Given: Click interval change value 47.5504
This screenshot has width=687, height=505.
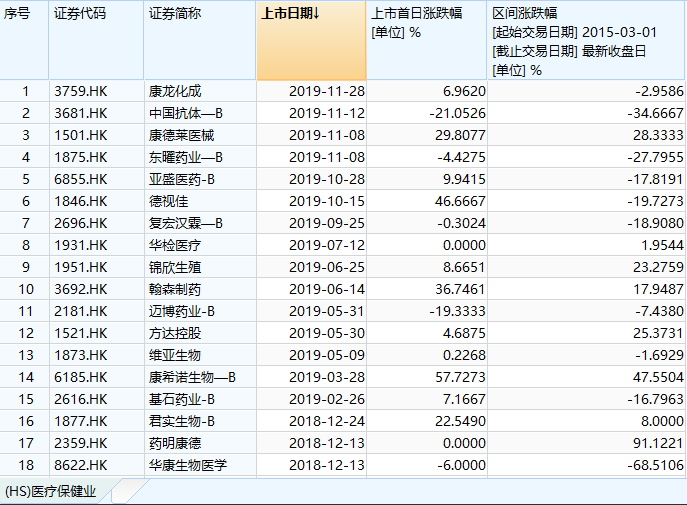Looking at the screenshot, I should [x=658, y=377].
